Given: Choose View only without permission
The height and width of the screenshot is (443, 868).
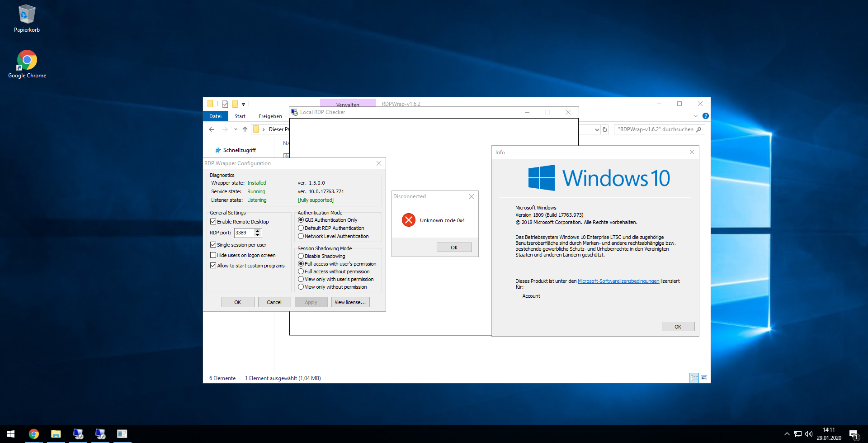Looking at the screenshot, I should tap(301, 287).
